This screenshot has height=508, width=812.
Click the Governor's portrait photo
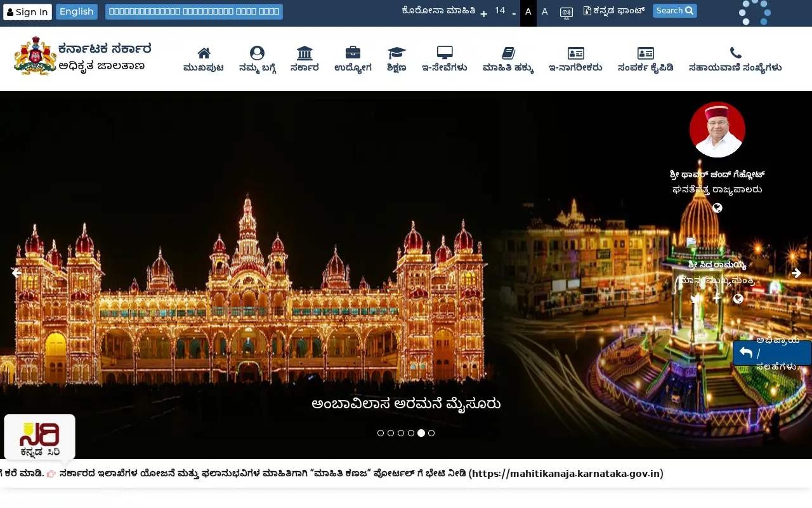(717, 130)
